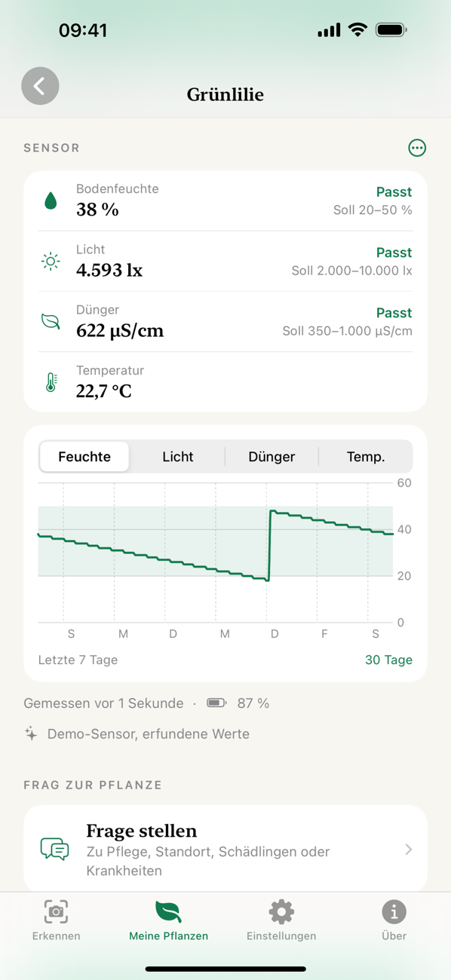Tap the Wi-Fi icon in status bar
This screenshot has height=980, width=451.
coord(358,30)
